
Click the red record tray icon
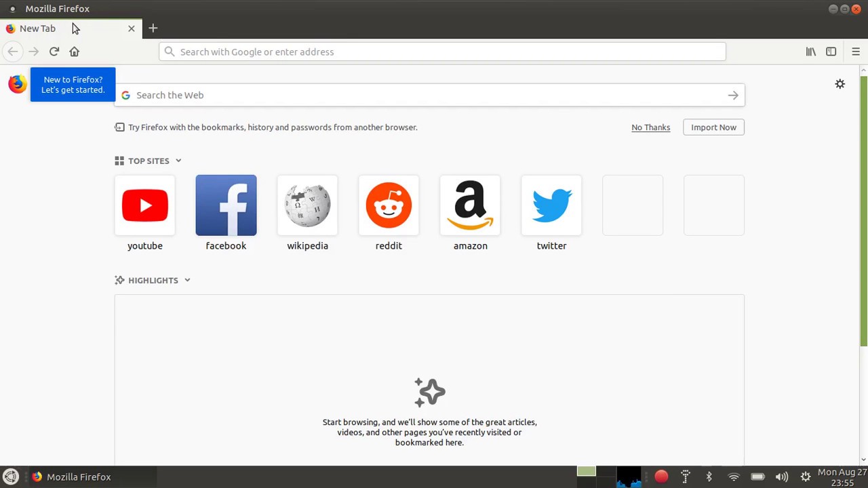click(661, 476)
